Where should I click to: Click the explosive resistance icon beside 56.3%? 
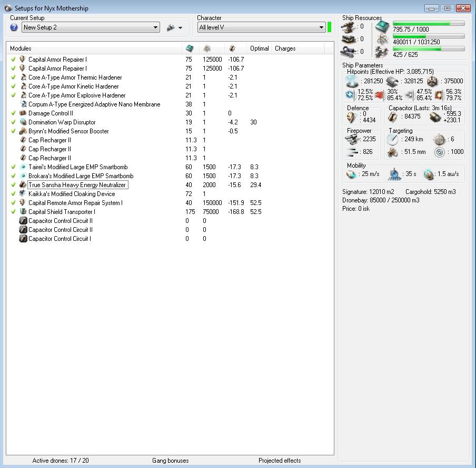439,95
